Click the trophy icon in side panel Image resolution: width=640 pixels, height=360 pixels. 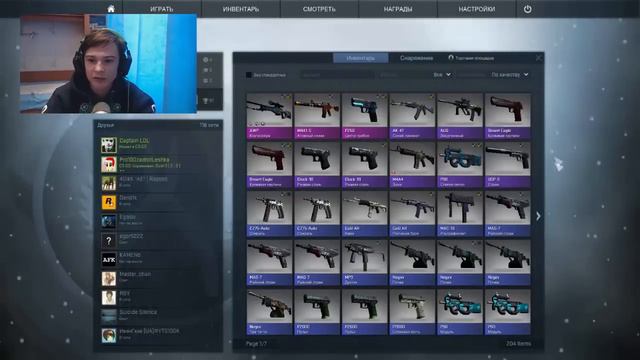[x=206, y=100]
